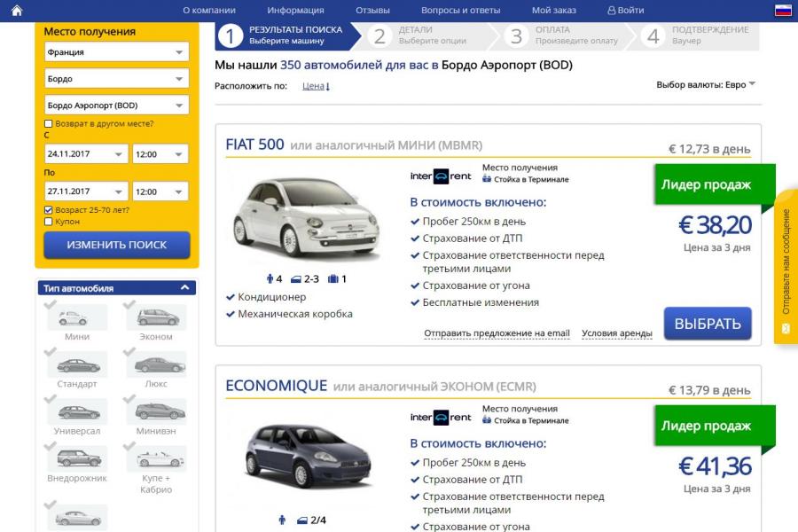Open Отправьте нам сообщение side tab

[x=786, y=267]
